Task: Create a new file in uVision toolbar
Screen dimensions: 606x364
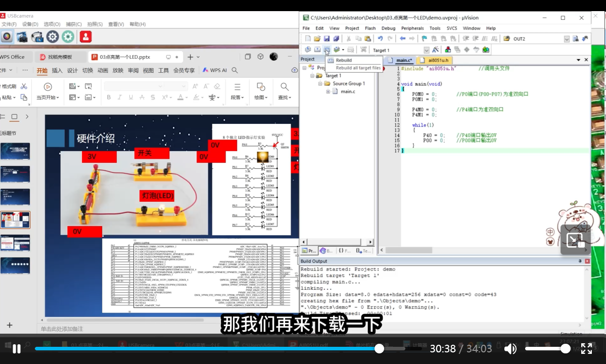Action: tap(308, 38)
